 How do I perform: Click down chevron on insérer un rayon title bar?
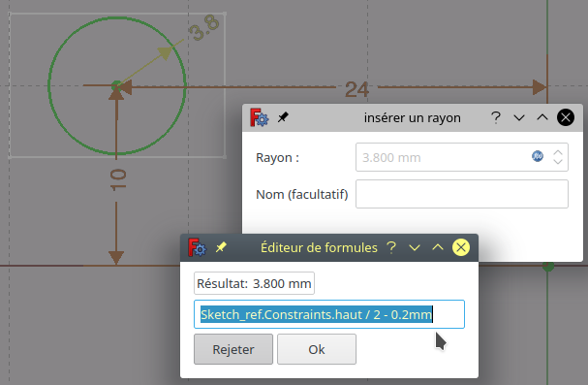click(x=519, y=117)
